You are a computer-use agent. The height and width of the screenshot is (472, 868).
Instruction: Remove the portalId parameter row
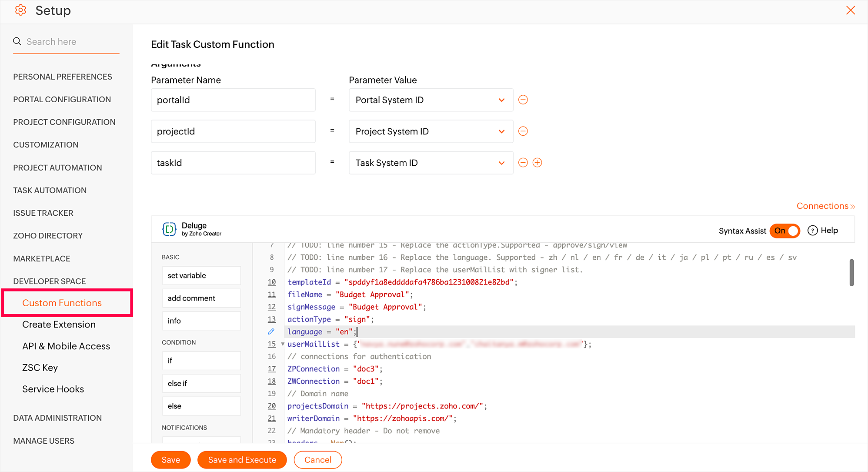pos(523,100)
